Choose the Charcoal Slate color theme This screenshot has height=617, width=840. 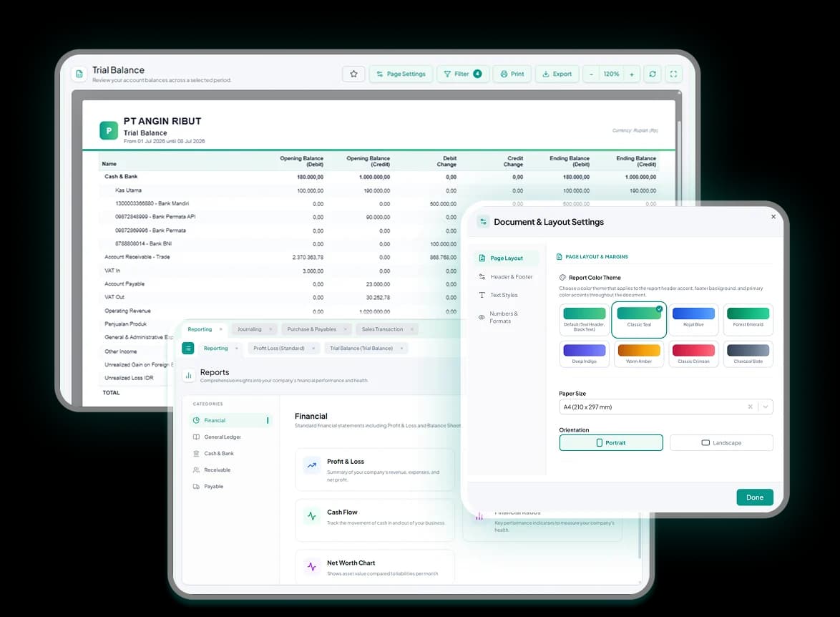748,354
